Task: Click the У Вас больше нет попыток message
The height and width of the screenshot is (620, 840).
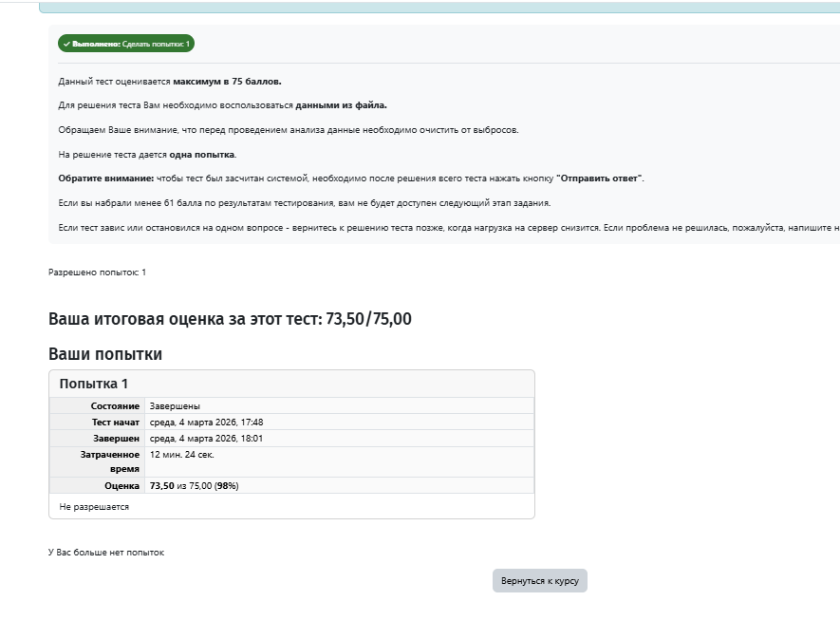Action: [x=105, y=553]
